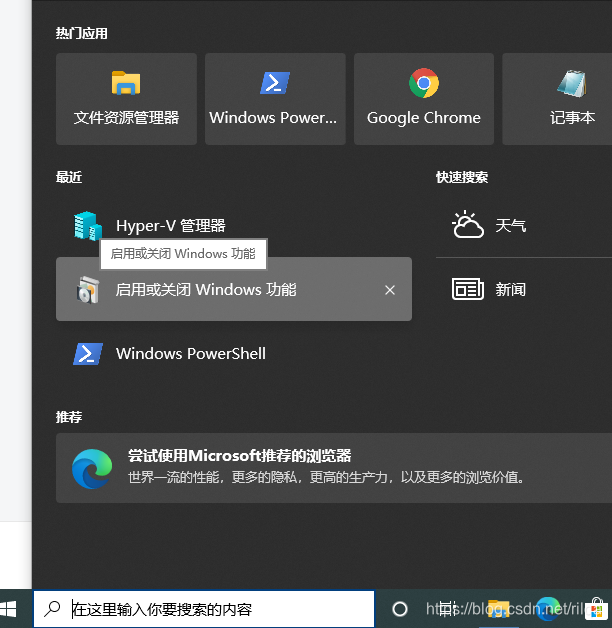The width and height of the screenshot is (612, 628).
Task: Open Microsoft Edge from the taskbar
Action: tap(548, 609)
